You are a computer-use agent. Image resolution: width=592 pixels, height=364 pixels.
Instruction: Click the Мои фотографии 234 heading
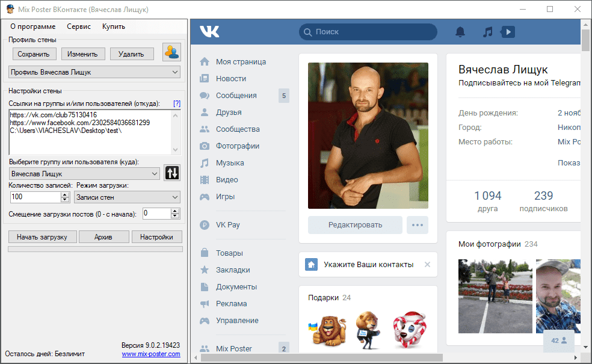(498, 244)
